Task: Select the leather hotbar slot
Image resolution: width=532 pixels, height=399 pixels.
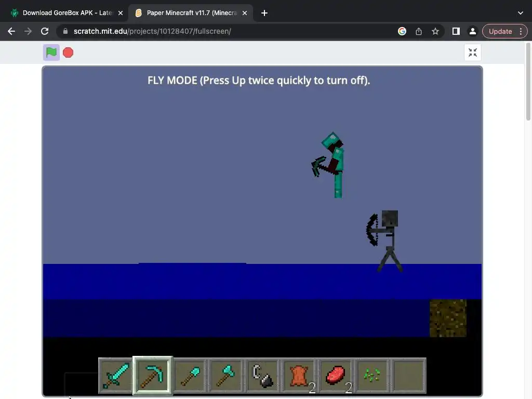Action: (x=300, y=376)
